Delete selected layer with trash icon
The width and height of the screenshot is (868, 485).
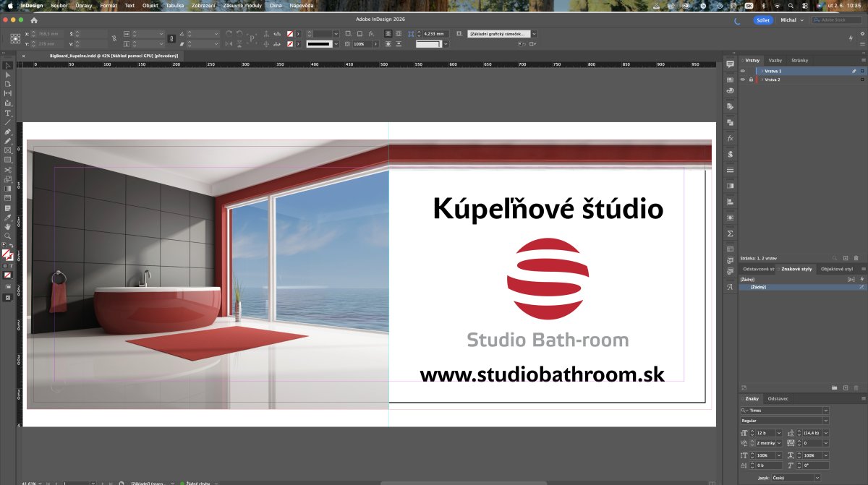coord(856,257)
